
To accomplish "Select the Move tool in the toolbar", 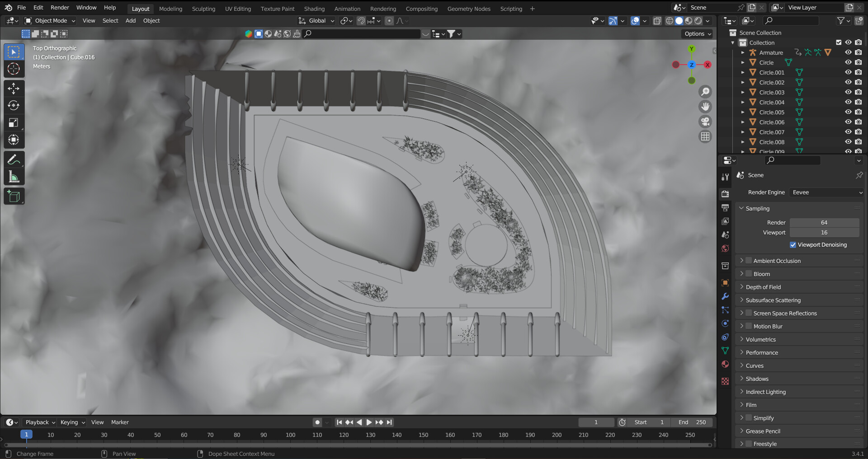I will click(x=14, y=88).
